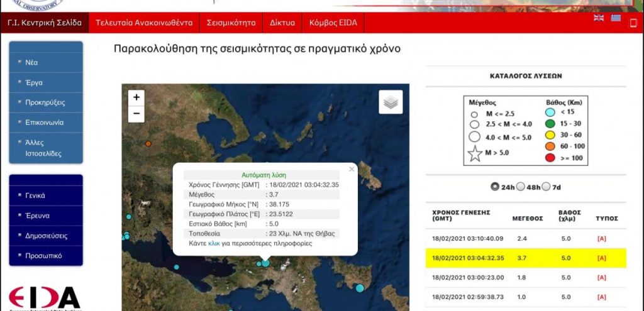The image size is (644, 311).
Task: Click the [A] type link in the highlighted row
Action: pos(601,258)
